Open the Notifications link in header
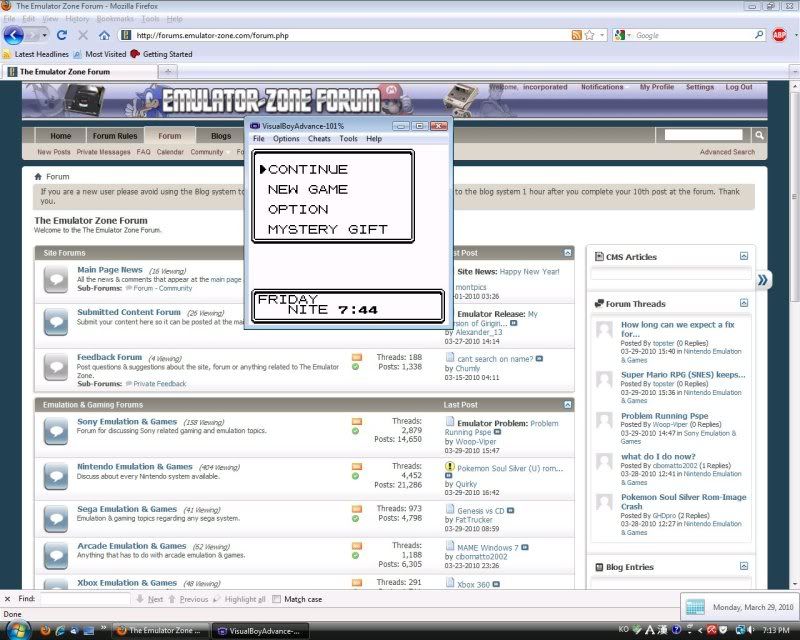The image size is (800, 640). pos(602,87)
